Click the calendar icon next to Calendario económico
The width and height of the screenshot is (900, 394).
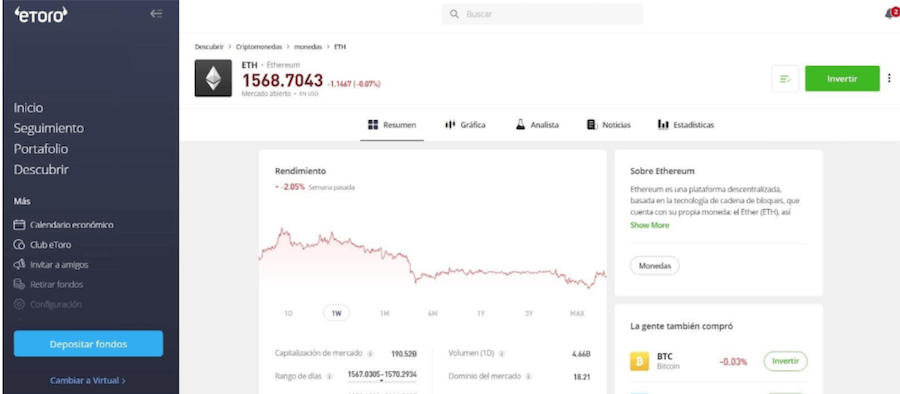coord(20,225)
